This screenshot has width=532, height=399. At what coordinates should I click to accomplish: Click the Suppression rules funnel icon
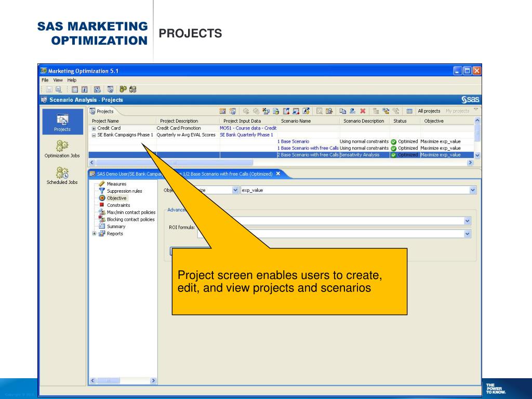click(x=102, y=191)
